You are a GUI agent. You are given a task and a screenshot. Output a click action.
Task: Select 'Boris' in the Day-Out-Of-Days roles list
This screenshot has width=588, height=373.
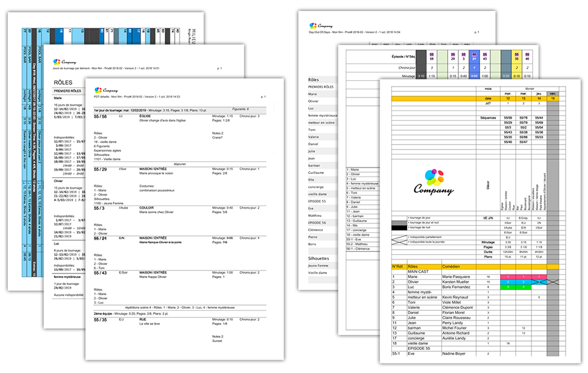[312, 244]
